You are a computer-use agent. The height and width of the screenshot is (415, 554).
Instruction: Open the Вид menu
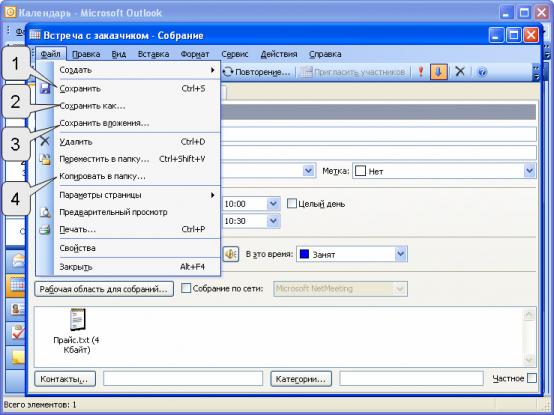point(119,54)
